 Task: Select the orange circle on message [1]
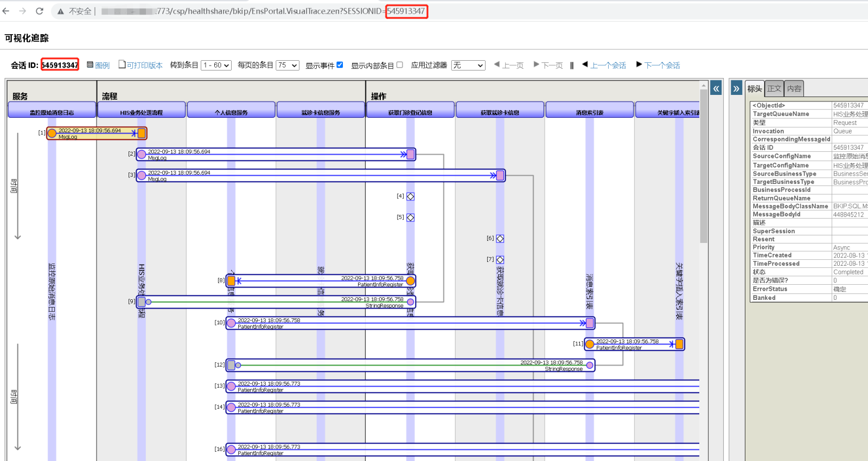pos(52,133)
